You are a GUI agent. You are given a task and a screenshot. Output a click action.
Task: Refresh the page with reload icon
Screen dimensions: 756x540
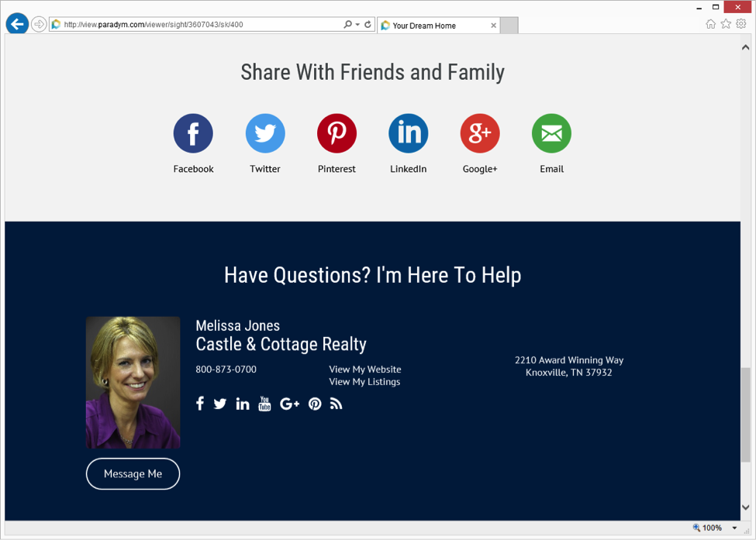(x=368, y=24)
